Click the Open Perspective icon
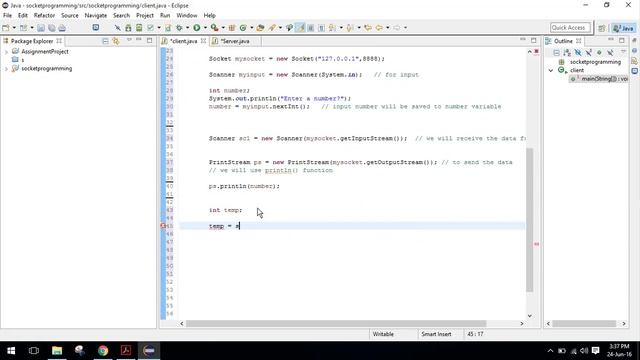 coord(602,28)
